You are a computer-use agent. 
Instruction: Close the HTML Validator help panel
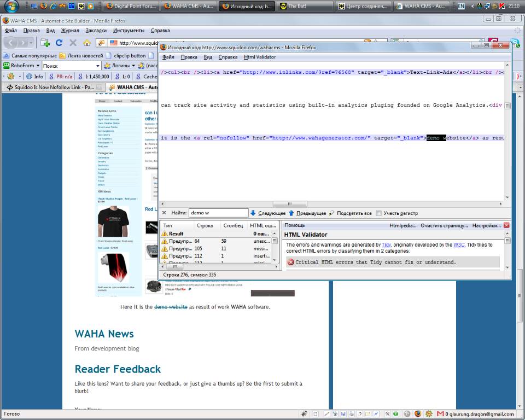tap(506, 225)
